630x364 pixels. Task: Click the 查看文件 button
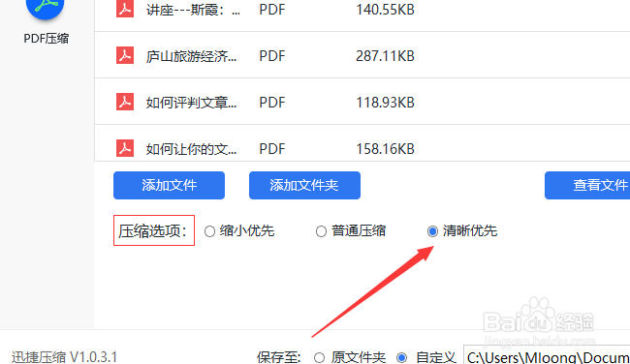587,186
